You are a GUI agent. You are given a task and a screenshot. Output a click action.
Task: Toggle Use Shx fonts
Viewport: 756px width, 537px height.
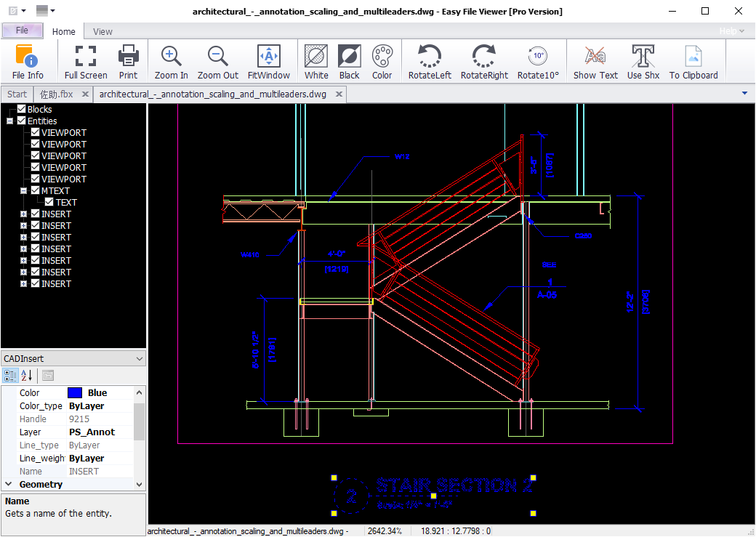tap(643, 62)
